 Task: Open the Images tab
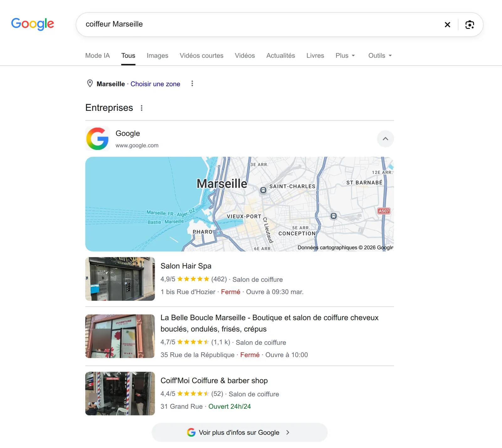[x=158, y=56]
